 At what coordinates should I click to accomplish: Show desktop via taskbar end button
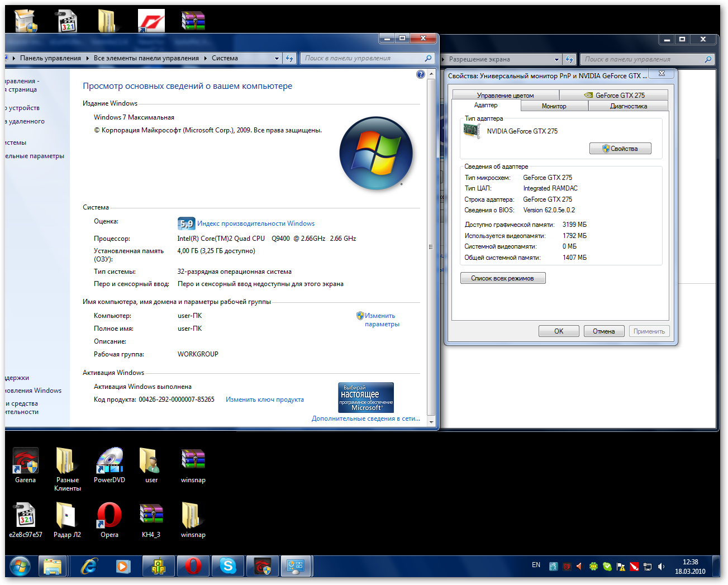click(x=716, y=567)
